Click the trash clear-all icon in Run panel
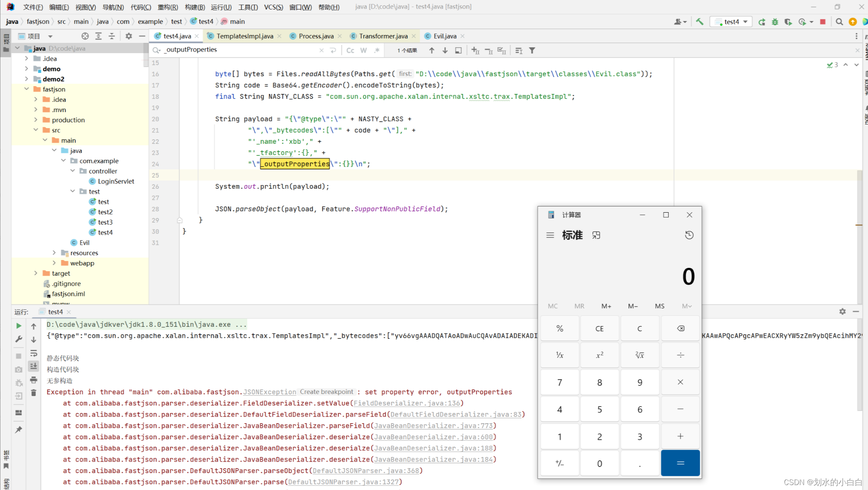The image size is (868, 490). (34, 393)
